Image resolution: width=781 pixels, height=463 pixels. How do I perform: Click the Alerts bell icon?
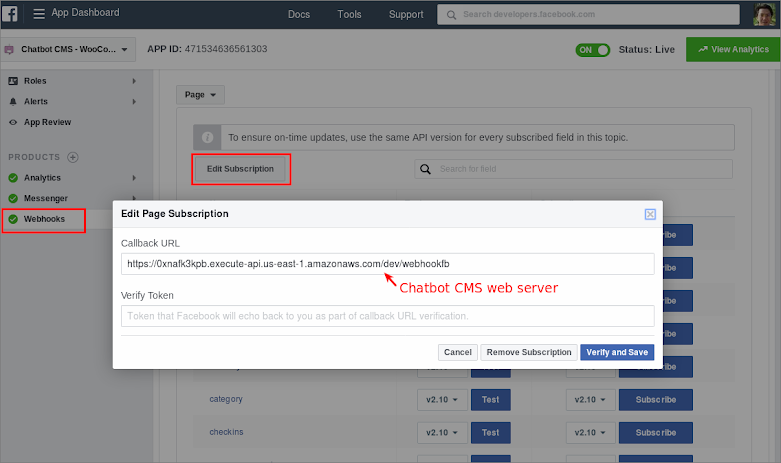(13, 102)
